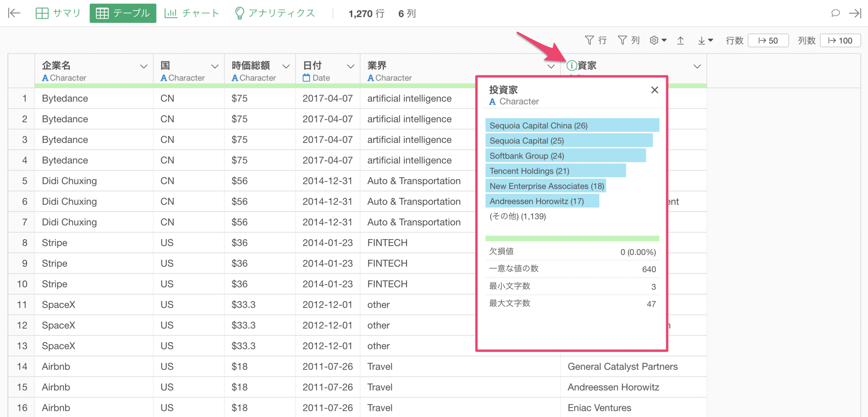The width and height of the screenshot is (868, 417).
Task: Click 2014-12-31 cell in row 6
Action: tap(328, 202)
